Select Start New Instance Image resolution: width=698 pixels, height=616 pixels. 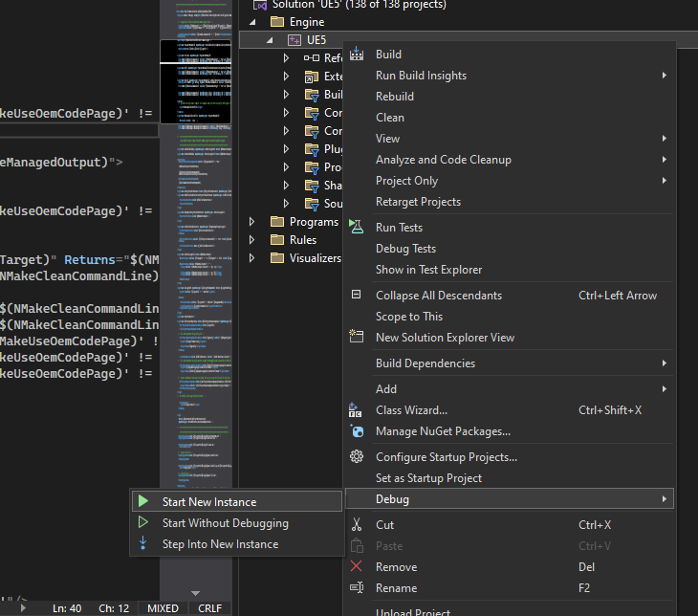[x=237, y=501]
